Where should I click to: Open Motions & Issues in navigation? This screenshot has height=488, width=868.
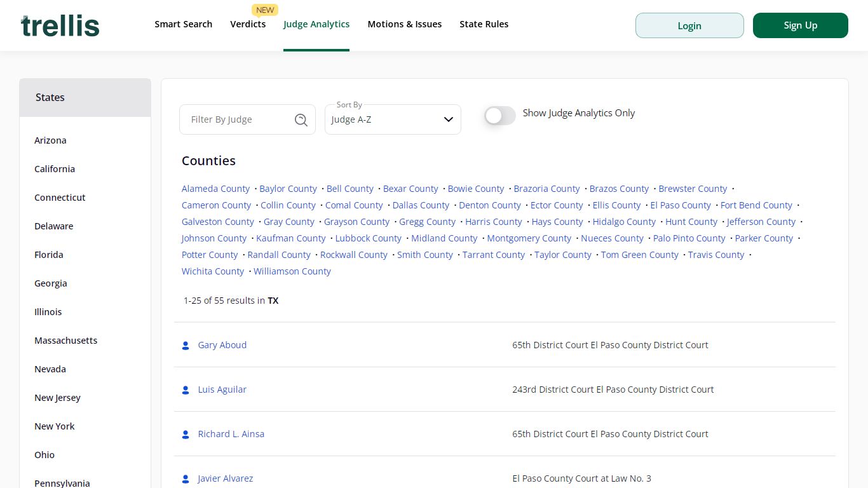coord(405,24)
